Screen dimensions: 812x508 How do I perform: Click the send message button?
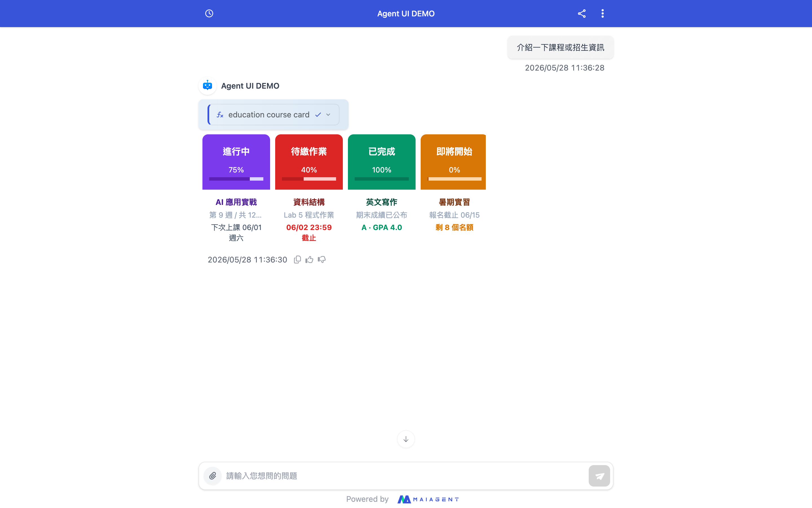(599, 476)
